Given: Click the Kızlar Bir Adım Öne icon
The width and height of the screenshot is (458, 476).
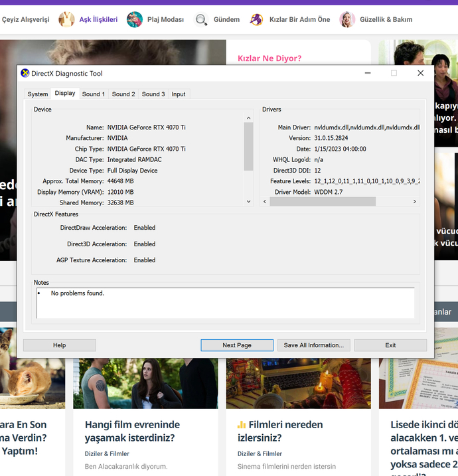Looking at the screenshot, I should click(256, 19).
